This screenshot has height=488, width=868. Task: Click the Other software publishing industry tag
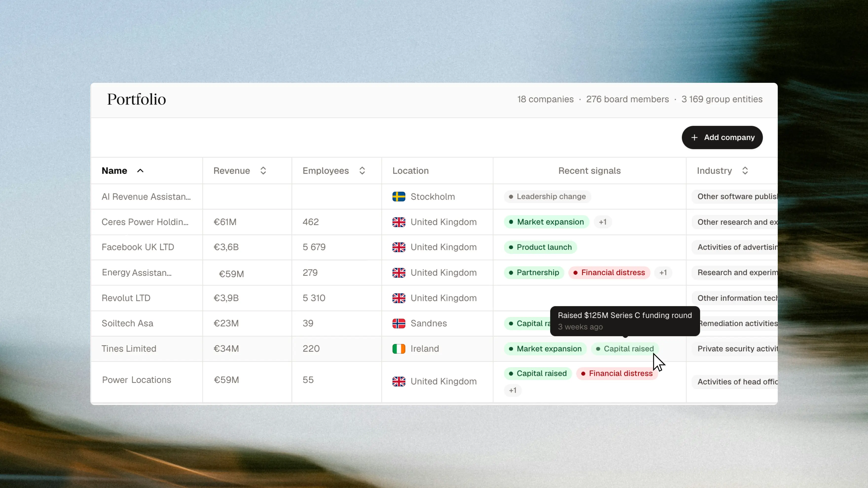point(735,196)
